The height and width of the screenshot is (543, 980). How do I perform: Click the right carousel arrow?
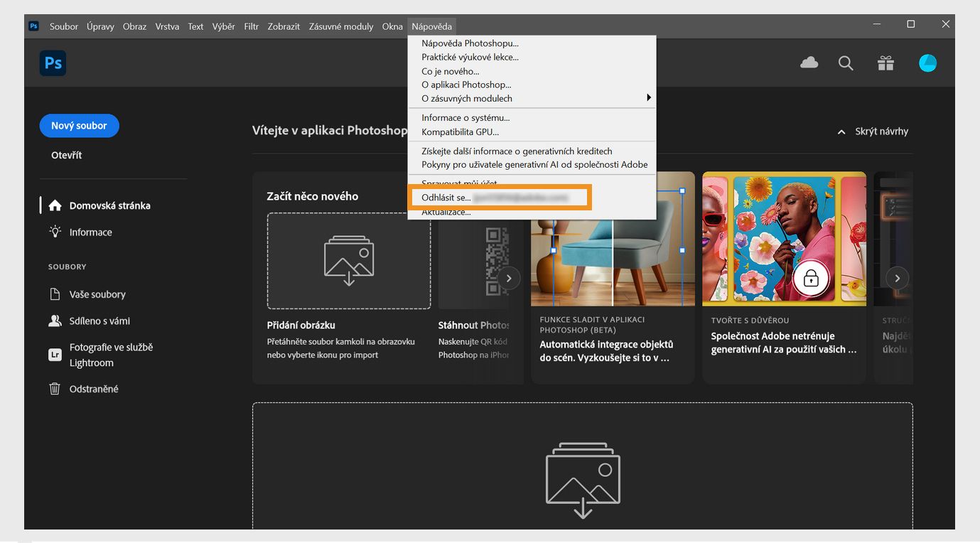pyautogui.click(x=897, y=278)
